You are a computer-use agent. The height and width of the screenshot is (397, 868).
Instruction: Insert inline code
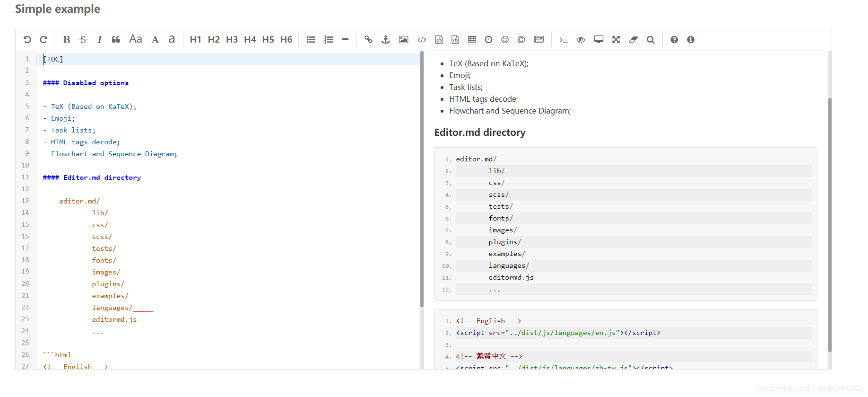click(422, 40)
